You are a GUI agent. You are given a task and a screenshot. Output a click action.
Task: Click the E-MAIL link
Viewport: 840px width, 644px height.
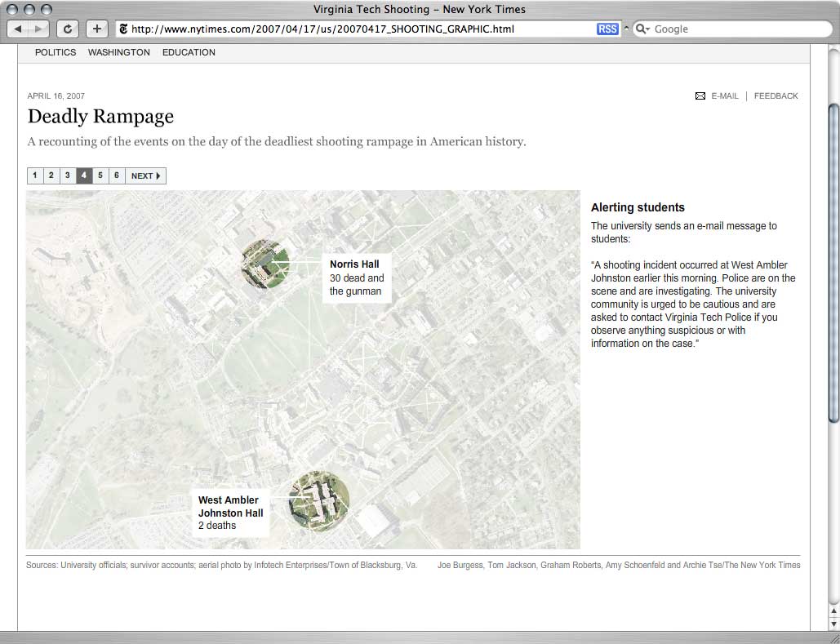pyautogui.click(x=725, y=95)
